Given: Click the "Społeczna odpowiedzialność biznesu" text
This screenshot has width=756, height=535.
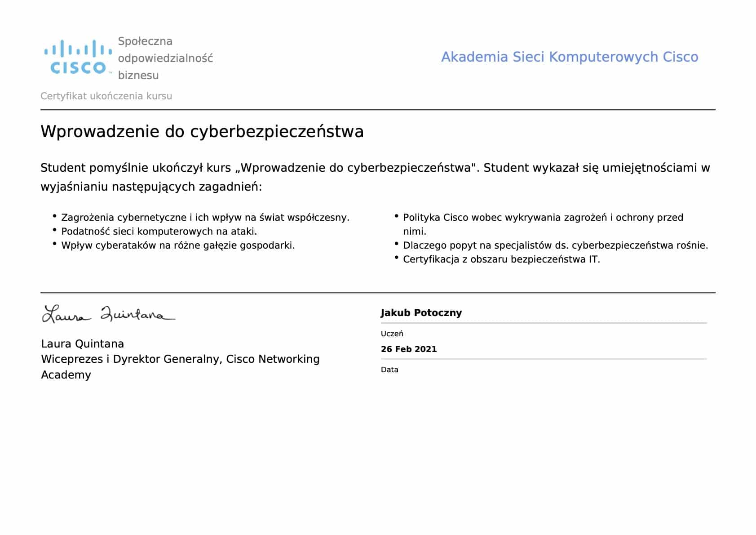Looking at the screenshot, I should coord(165,58).
